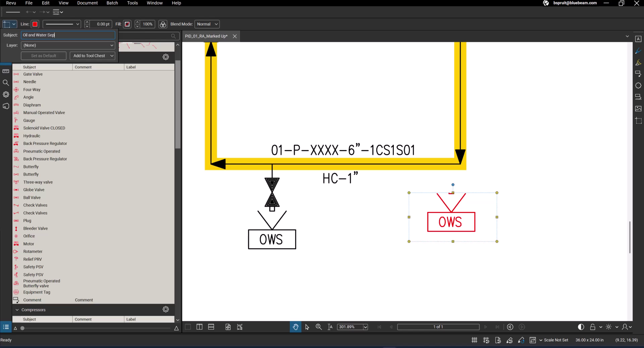This screenshot has height=348, width=644.
Task: Open the Search panel icon
Action: (x=6, y=82)
